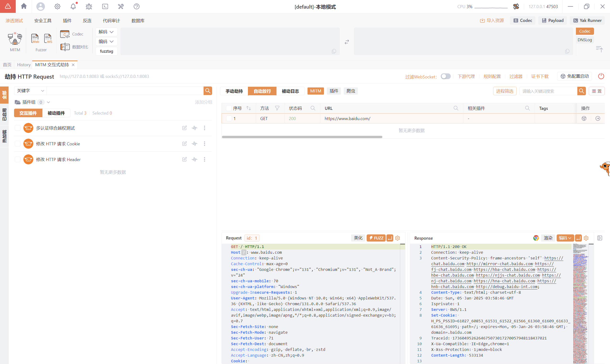Viewport: 610px width, 364px height.
Task: Click the notification bell icon
Action: (x=73, y=6)
